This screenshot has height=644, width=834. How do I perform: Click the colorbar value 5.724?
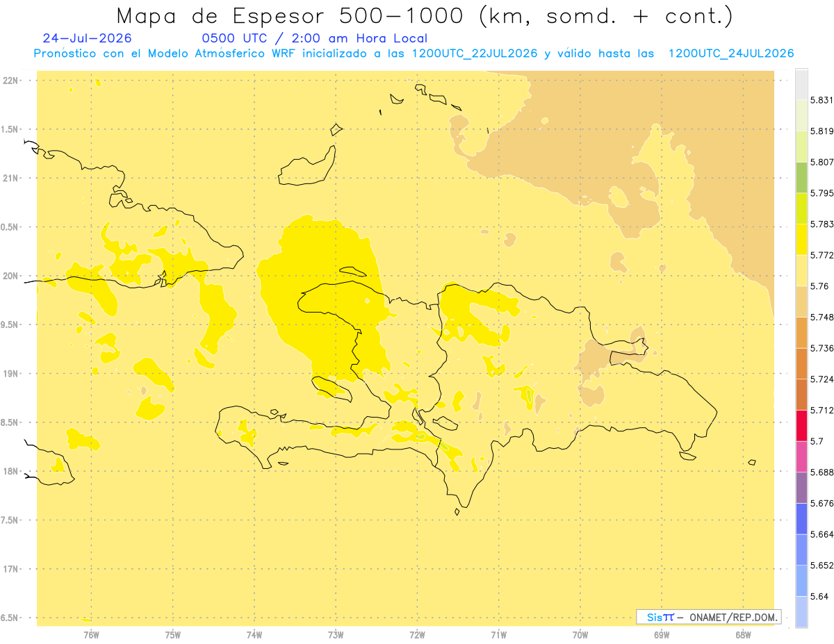click(822, 379)
